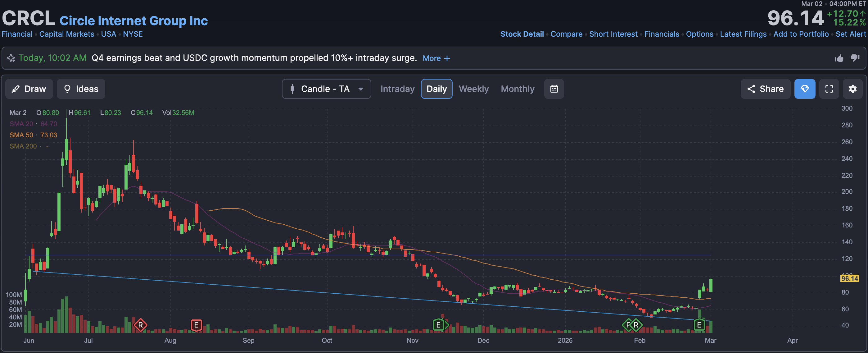
Task: Click the blue diamond premium icon
Action: [804, 89]
